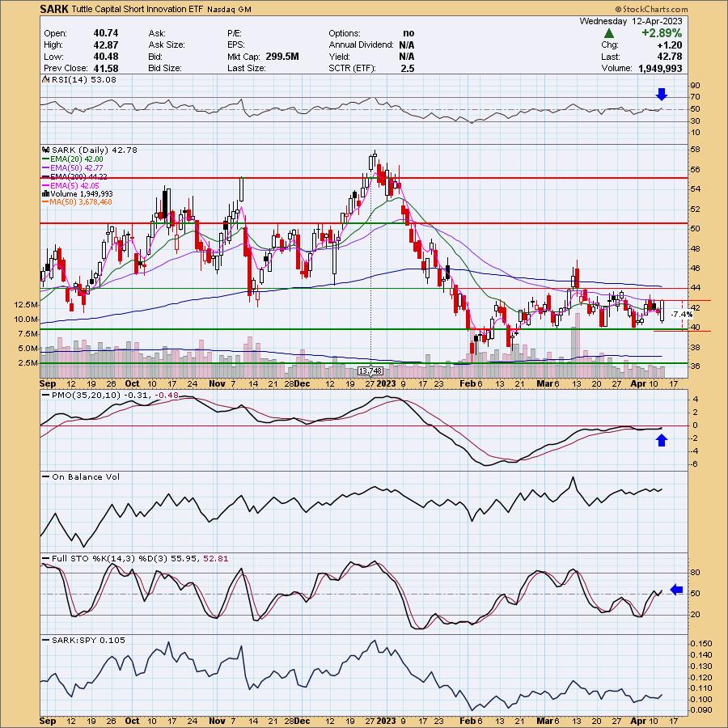Click the Chg value +1.20
Image resolution: width=728 pixels, height=728 pixels.
tap(670, 45)
